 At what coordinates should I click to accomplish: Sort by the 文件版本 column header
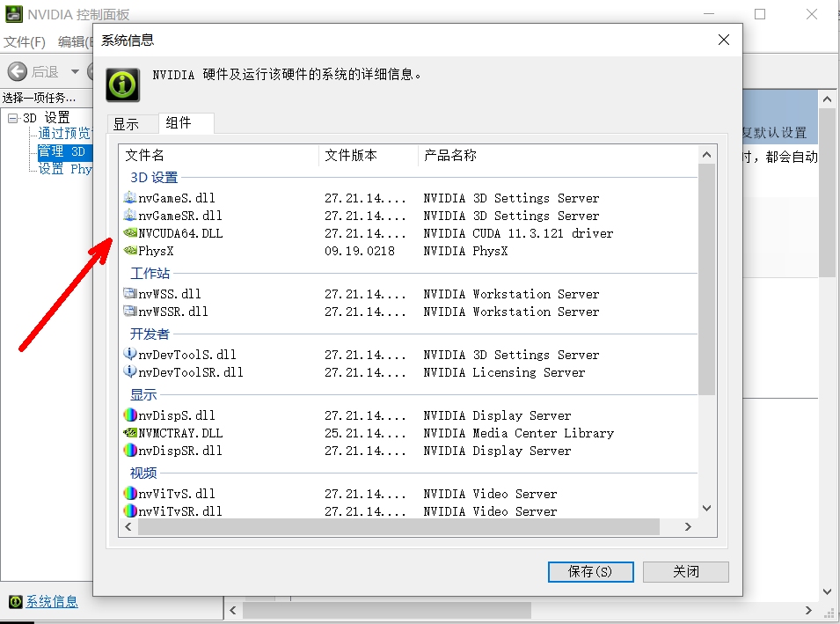click(x=369, y=156)
